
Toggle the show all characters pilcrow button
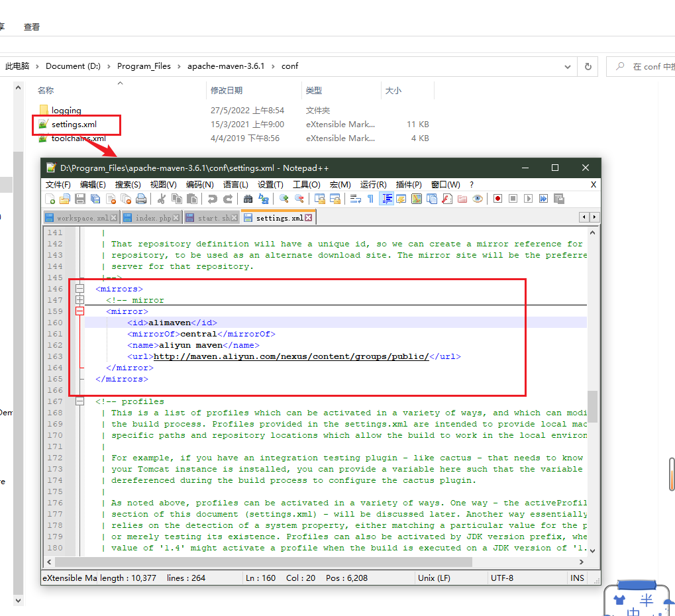pyautogui.click(x=371, y=199)
